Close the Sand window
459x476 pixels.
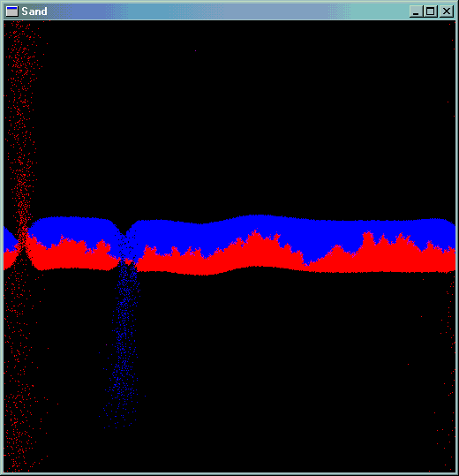(x=447, y=11)
